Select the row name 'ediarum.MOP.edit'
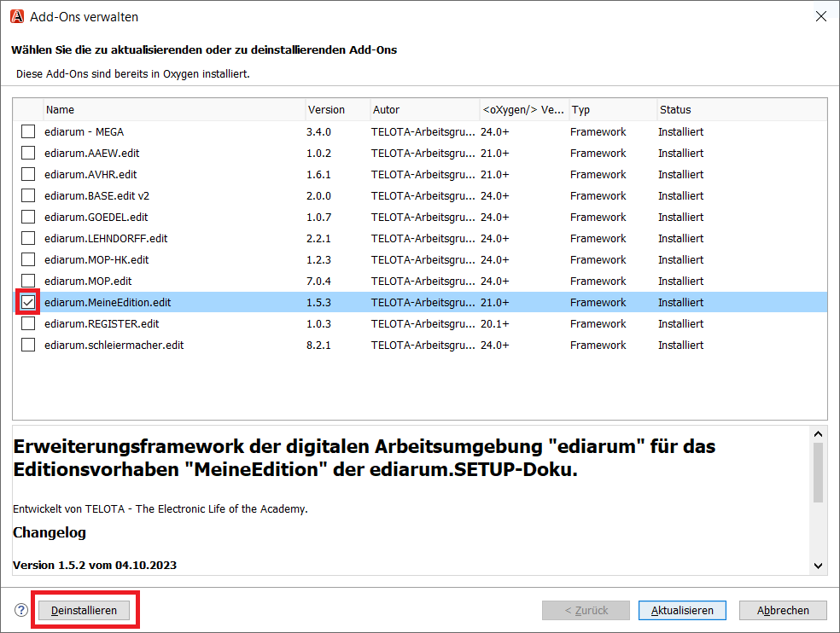 point(88,282)
